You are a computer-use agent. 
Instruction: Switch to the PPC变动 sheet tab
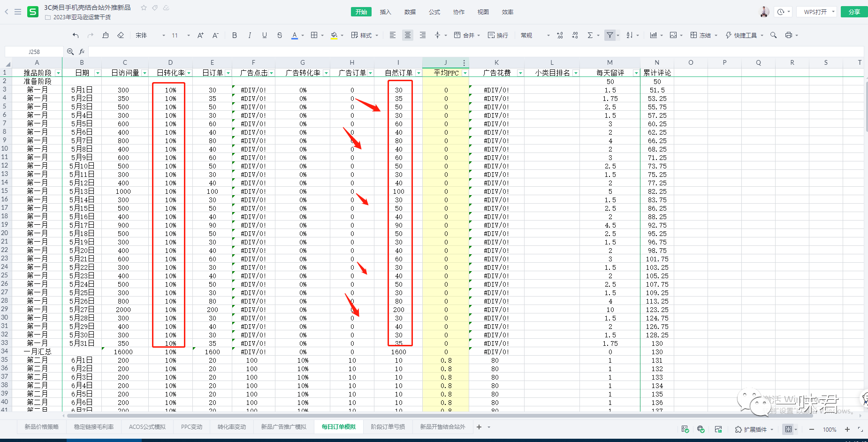point(192,427)
